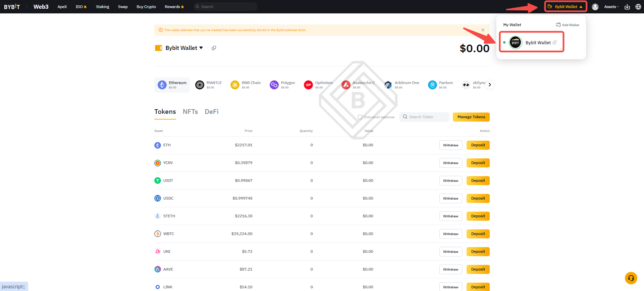Deposit USDC

(478, 199)
